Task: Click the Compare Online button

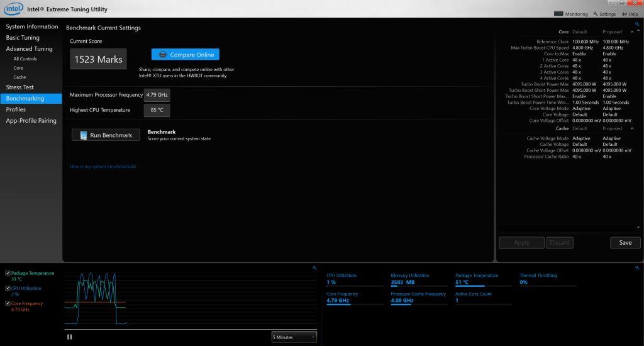Action: coord(185,55)
